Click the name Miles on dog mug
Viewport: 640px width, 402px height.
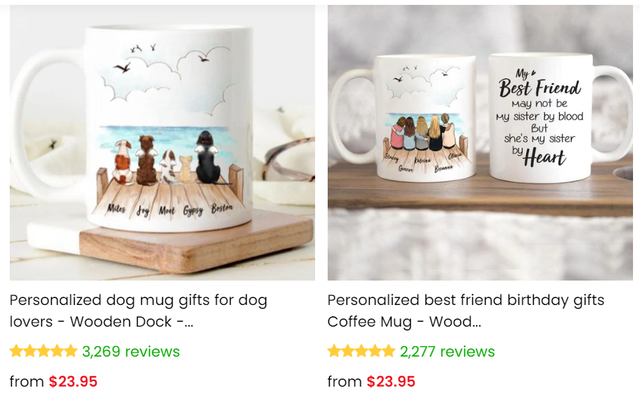click(x=116, y=209)
